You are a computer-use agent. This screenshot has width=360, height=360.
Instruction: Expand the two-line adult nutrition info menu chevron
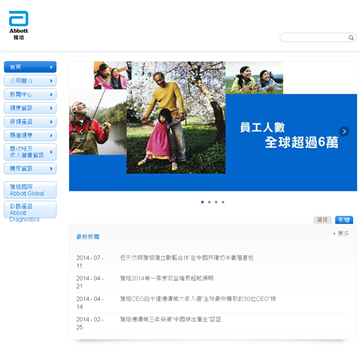[x=51, y=152]
